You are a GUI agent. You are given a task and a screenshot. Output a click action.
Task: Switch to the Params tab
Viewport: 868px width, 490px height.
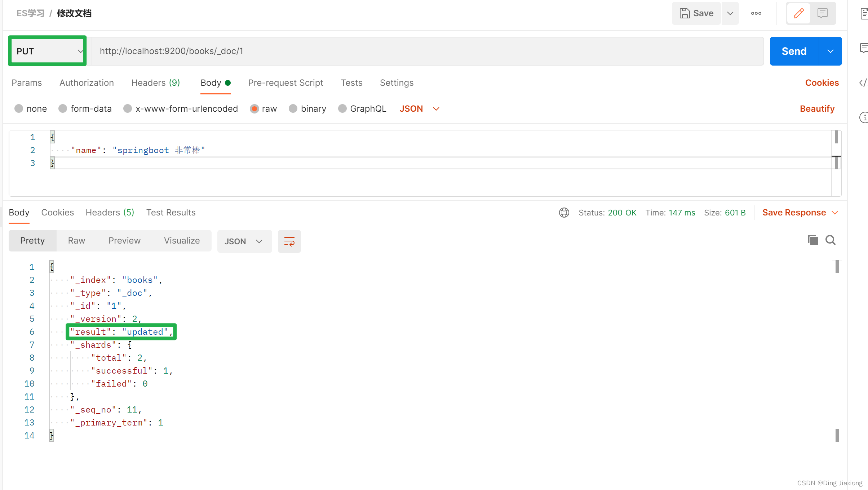pos(27,83)
